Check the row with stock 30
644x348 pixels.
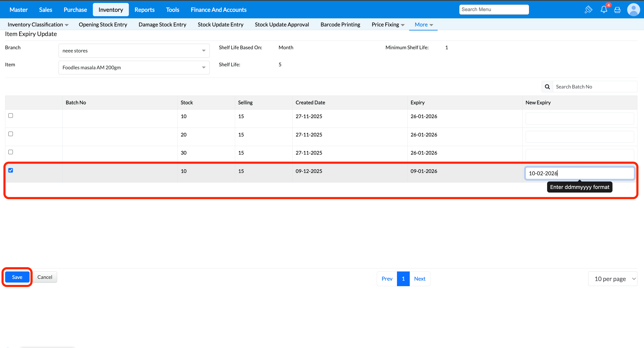[10, 152]
